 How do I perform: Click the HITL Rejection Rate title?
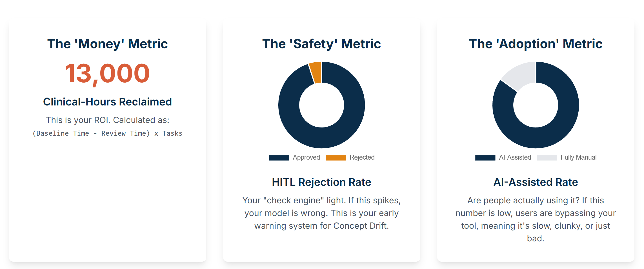coord(321,182)
